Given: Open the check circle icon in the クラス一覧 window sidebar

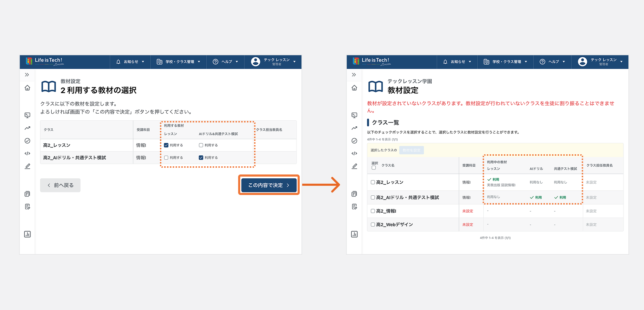Looking at the screenshot, I should coord(354,141).
